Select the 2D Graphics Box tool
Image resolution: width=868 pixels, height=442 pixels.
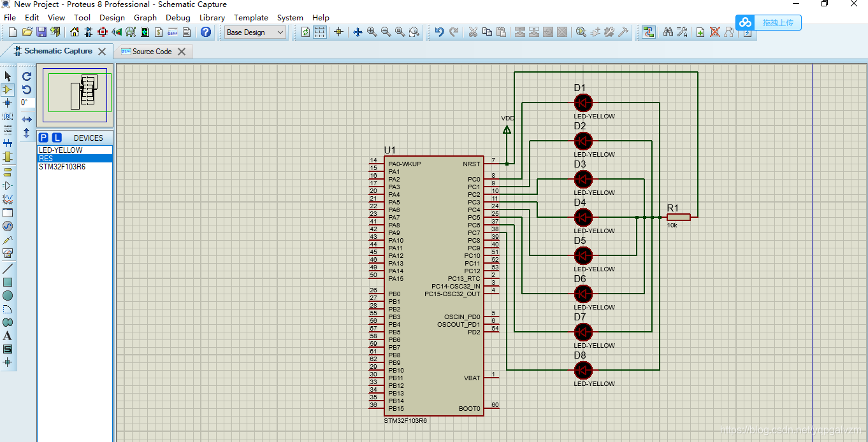click(8, 282)
